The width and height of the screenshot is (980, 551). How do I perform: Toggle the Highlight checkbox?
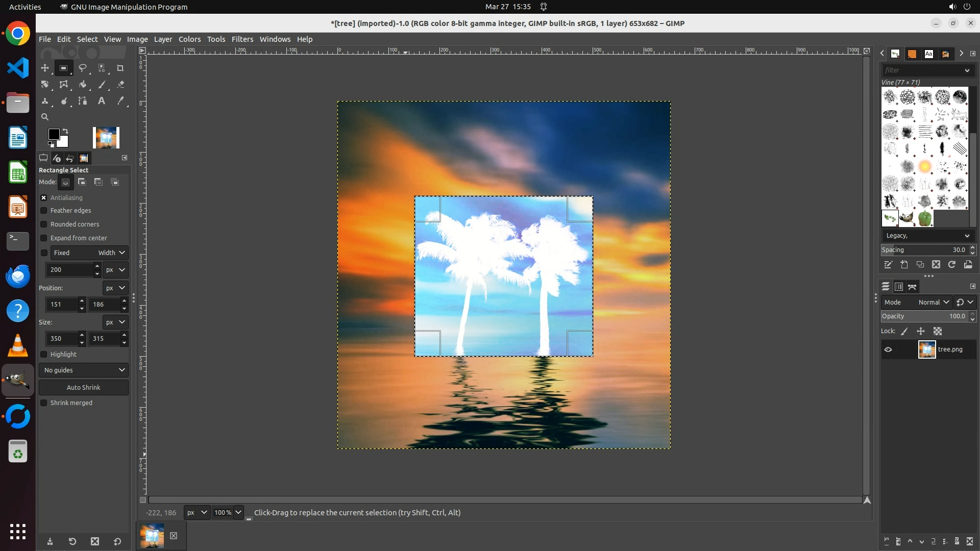pyautogui.click(x=44, y=355)
